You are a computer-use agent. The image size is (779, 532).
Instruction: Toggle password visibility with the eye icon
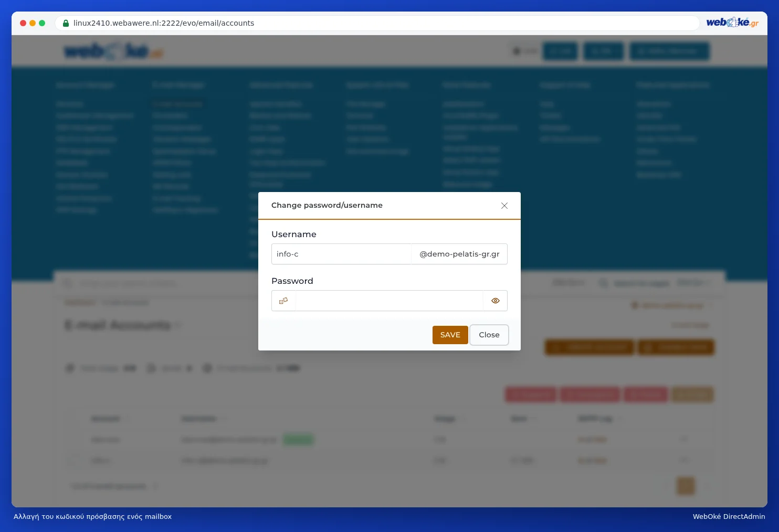[495, 301]
